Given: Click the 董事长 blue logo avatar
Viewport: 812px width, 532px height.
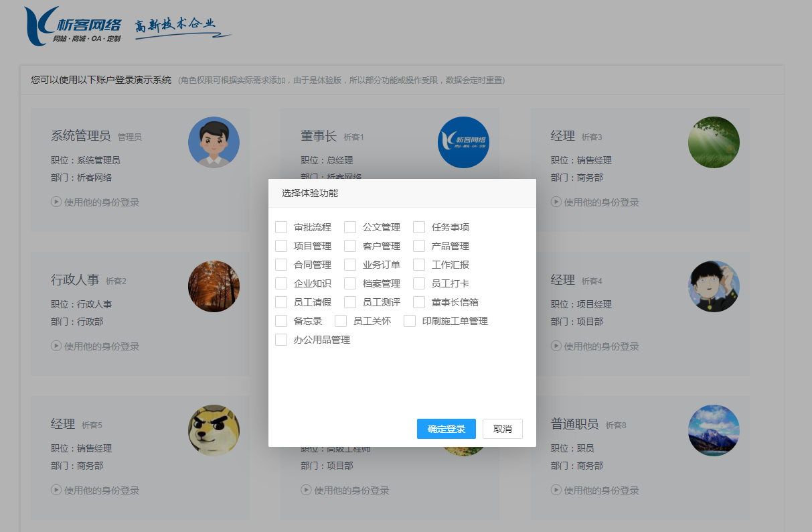Looking at the screenshot, I should [463, 142].
